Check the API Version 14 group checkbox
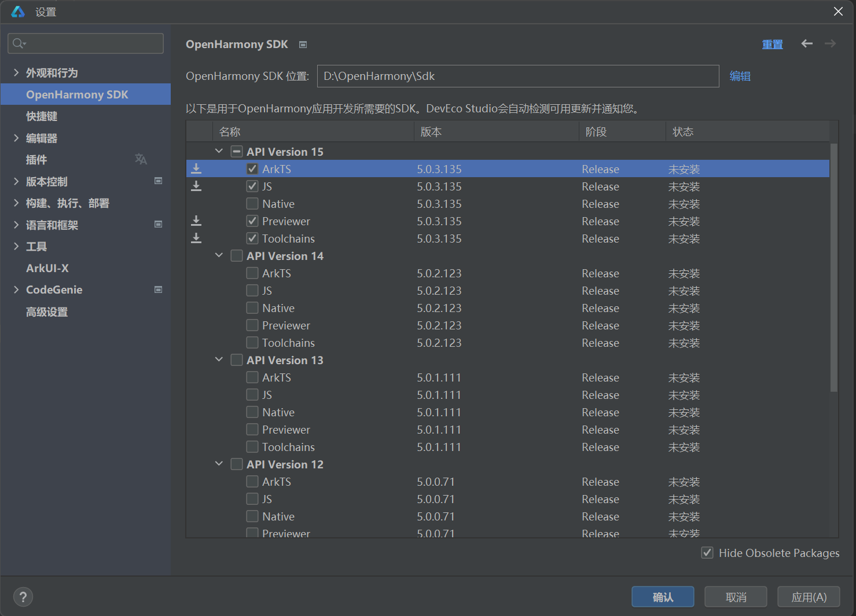 coord(237,256)
